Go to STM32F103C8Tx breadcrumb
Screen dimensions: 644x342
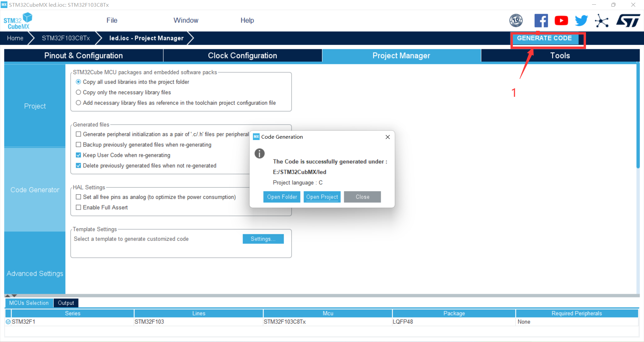tap(66, 38)
